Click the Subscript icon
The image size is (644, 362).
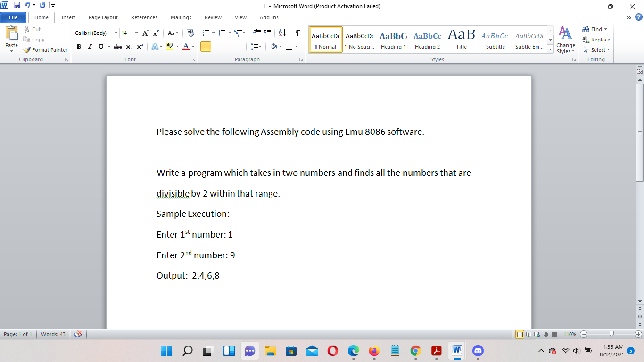[128, 47]
